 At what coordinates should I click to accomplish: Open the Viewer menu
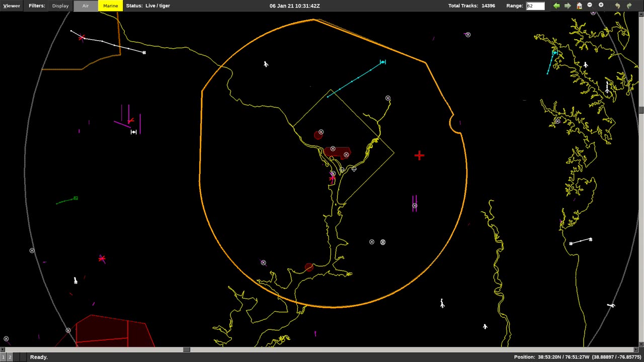pyautogui.click(x=12, y=6)
